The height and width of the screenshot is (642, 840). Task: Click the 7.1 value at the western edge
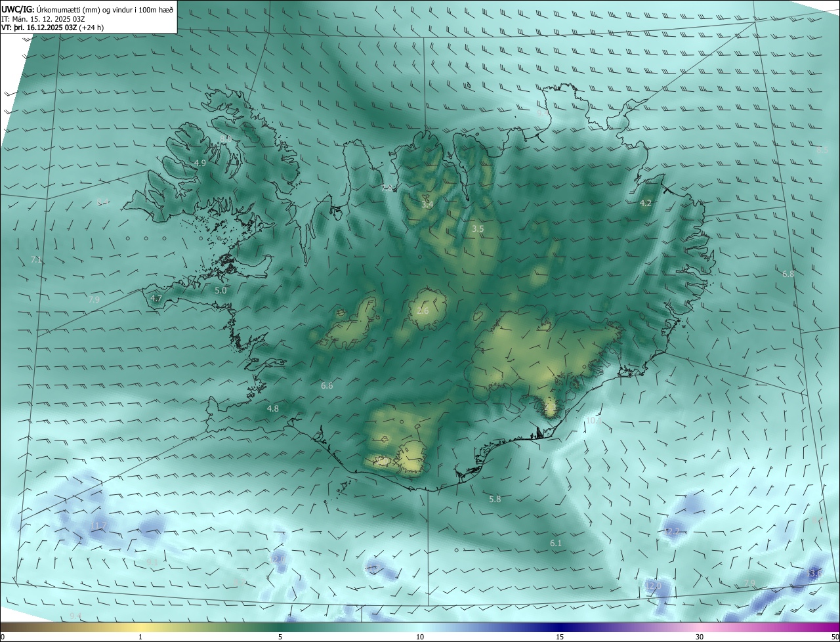click(x=36, y=260)
